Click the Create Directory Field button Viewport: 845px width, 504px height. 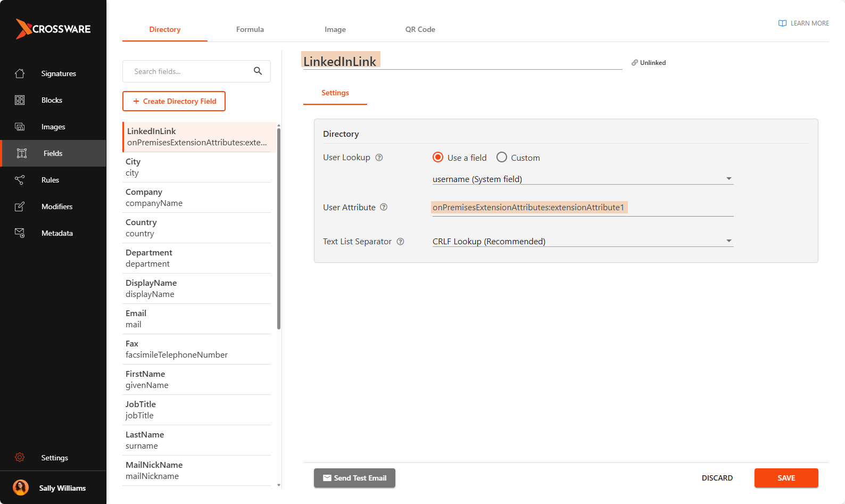(174, 101)
